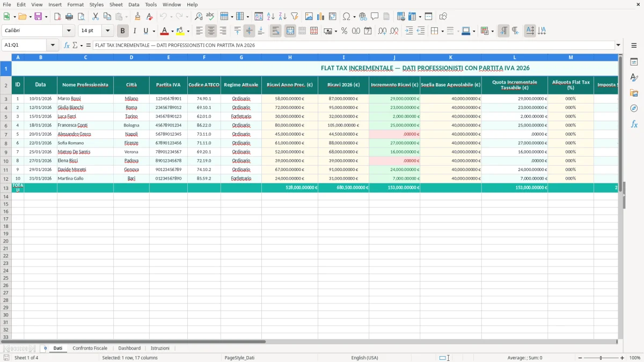This screenshot has width=644, height=362.
Task: Open the Font Name dropdown arrow
Action: (x=68, y=31)
